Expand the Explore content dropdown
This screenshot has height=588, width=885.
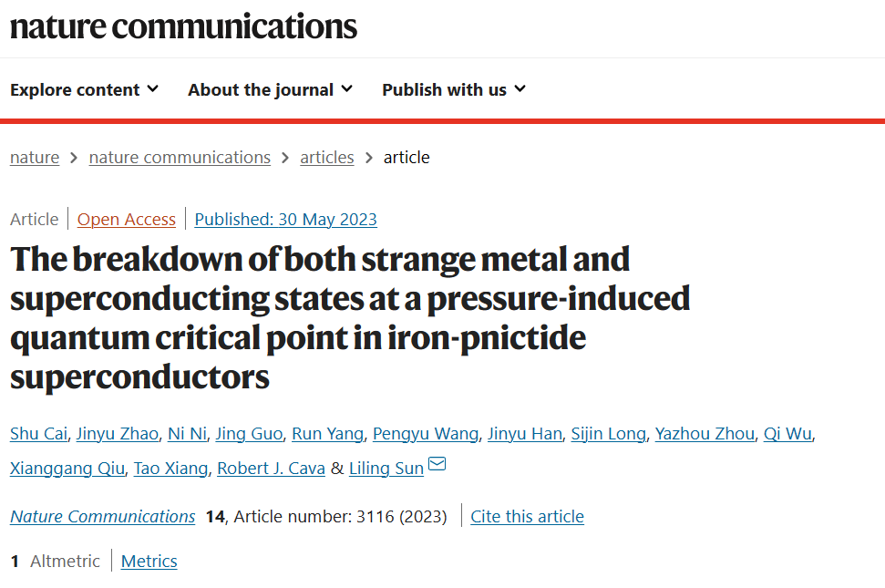pyautogui.click(x=84, y=89)
